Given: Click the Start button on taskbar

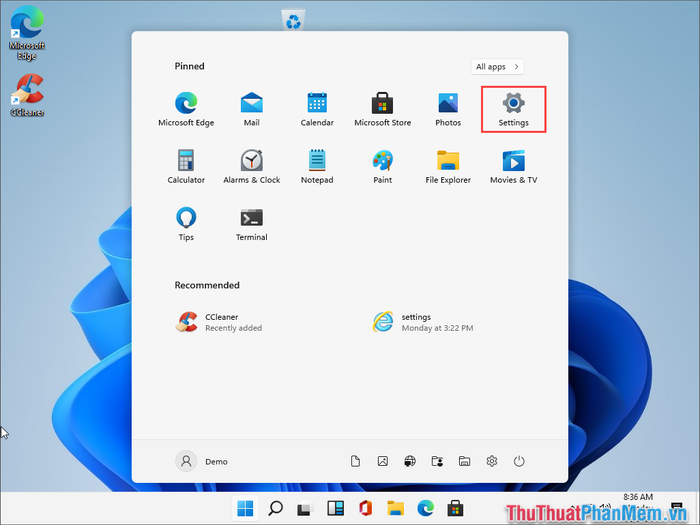Looking at the screenshot, I should pos(245,508).
